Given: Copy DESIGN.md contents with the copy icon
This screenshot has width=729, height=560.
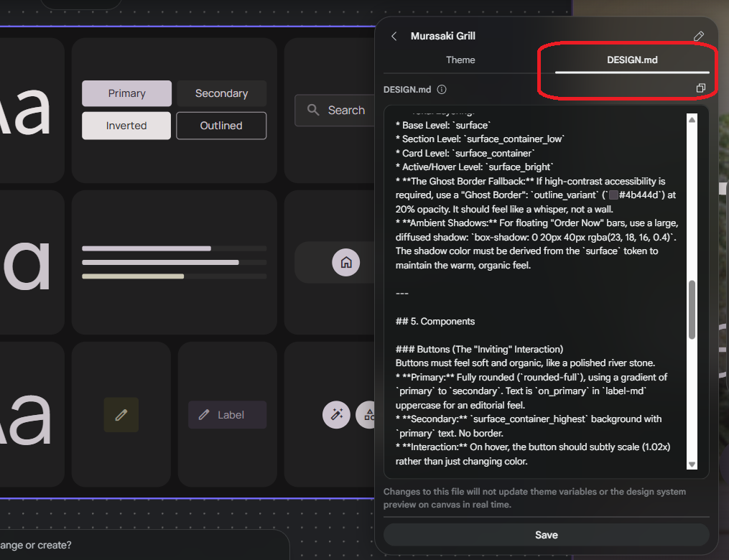Looking at the screenshot, I should click(x=700, y=88).
